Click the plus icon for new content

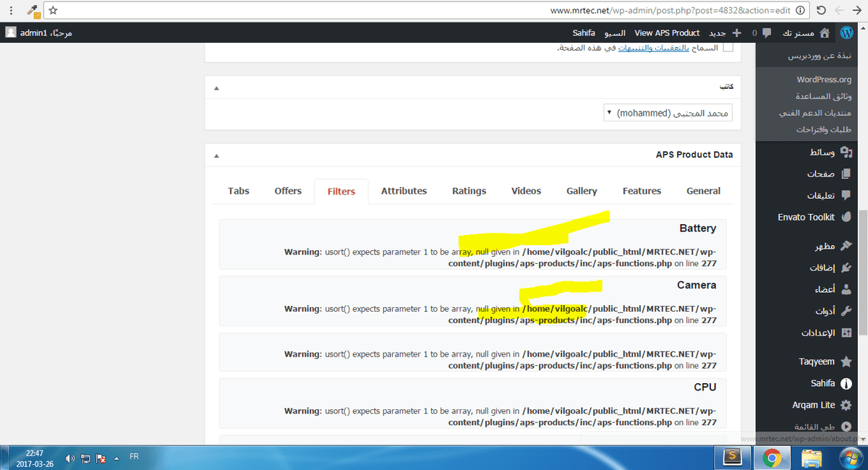coord(736,33)
